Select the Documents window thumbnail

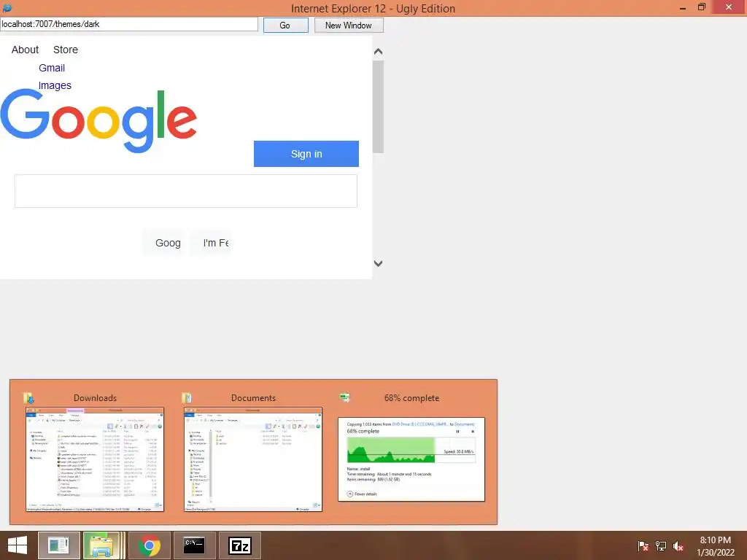click(x=253, y=459)
